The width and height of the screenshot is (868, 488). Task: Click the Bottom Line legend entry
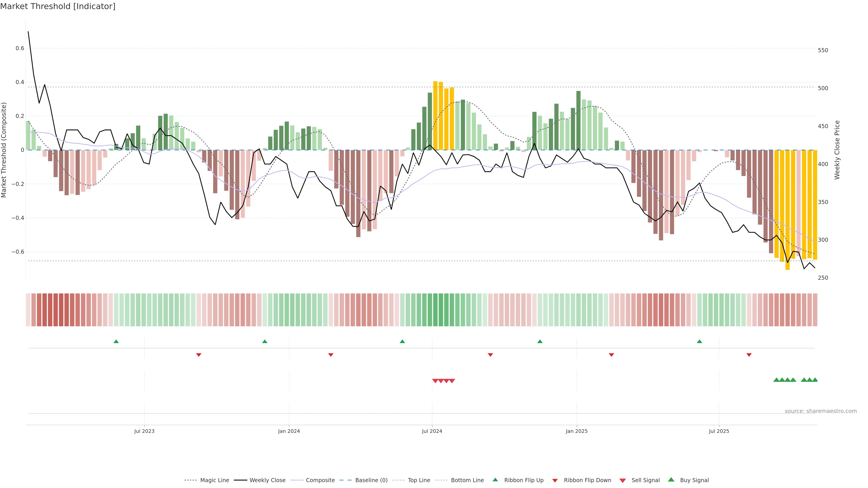[x=467, y=480]
